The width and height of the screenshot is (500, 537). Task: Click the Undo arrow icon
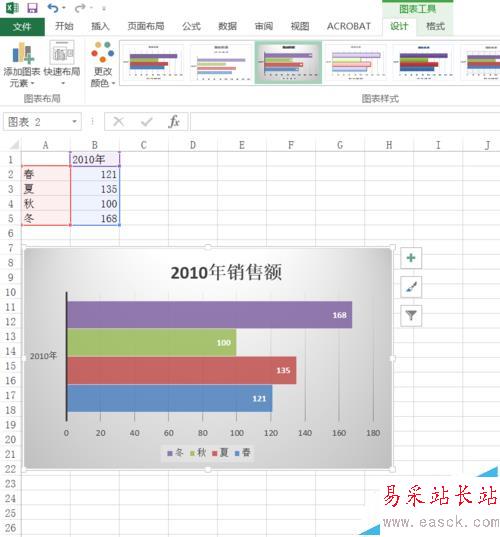click(53, 8)
